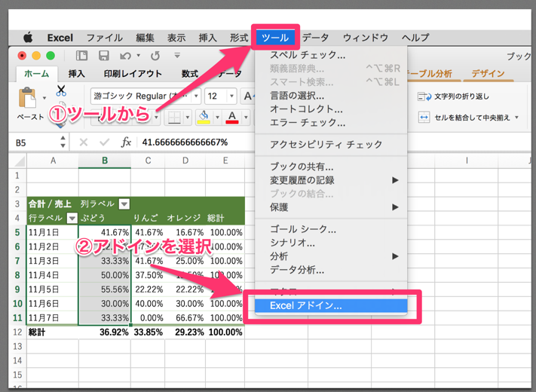Apply yellow fill color bucket

click(204, 118)
